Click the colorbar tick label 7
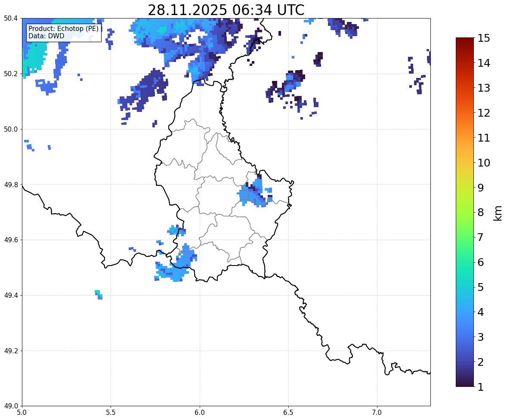 click(480, 237)
